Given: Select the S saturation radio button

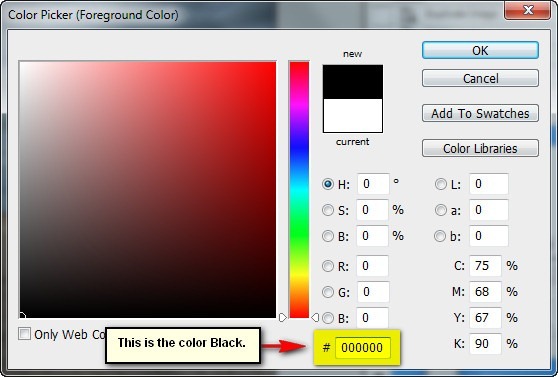Looking at the screenshot, I should click(327, 210).
